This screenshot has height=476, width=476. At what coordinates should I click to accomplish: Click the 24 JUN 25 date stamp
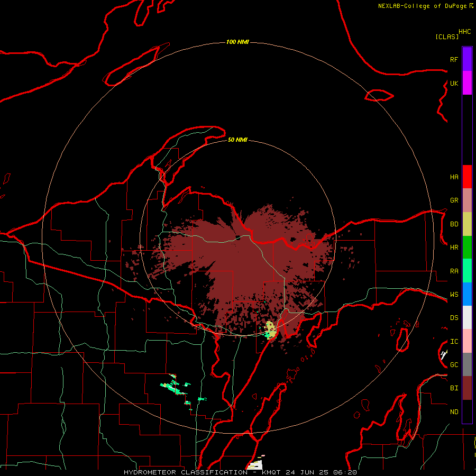click(x=307, y=472)
